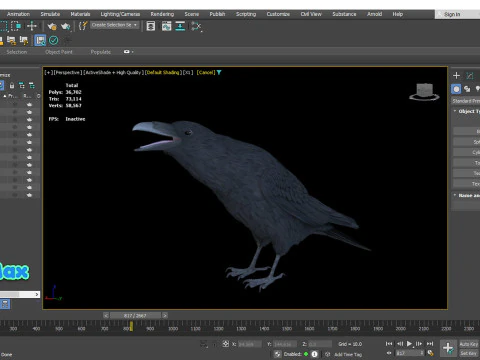Click the ViewCube navigation widget
The width and height of the screenshot is (480, 360).
424,92
